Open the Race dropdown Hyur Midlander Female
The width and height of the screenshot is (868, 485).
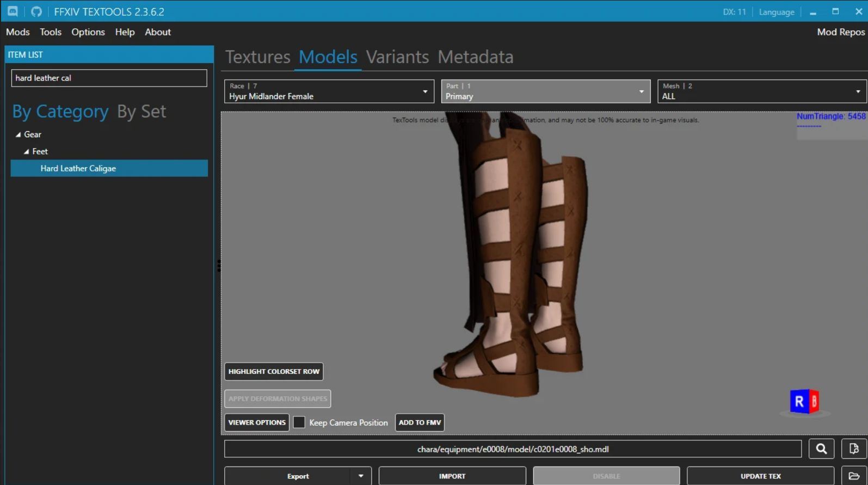click(329, 91)
